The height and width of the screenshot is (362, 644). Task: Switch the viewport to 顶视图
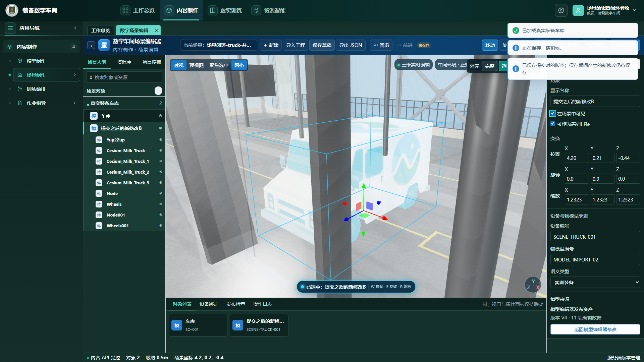point(196,65)
